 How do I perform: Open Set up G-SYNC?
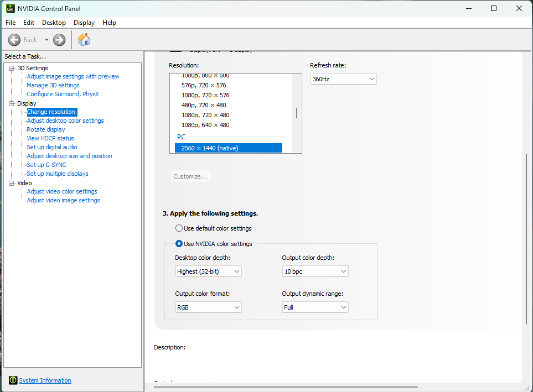tap(46, 165)
